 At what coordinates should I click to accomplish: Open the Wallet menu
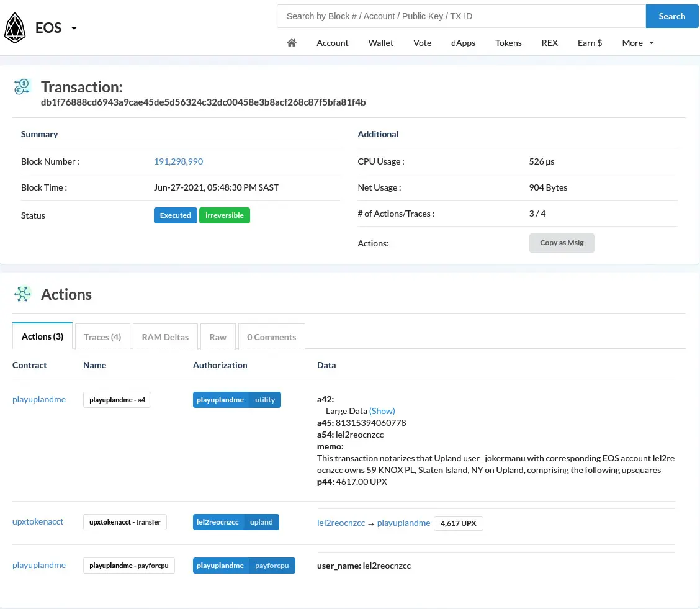tap(381, 43)
